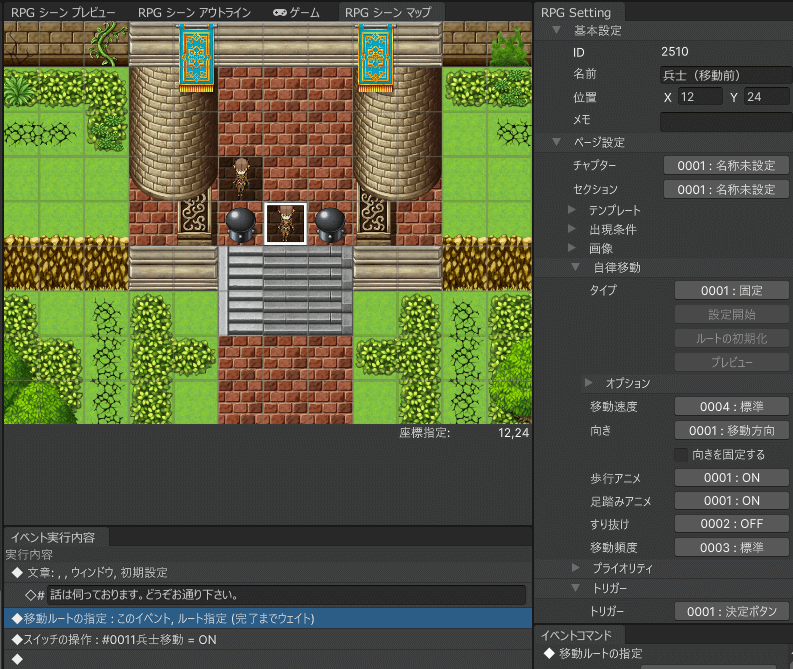Toggle the 歩行アニメ ON setting
The image size is (793, 669).
(732, 477)
